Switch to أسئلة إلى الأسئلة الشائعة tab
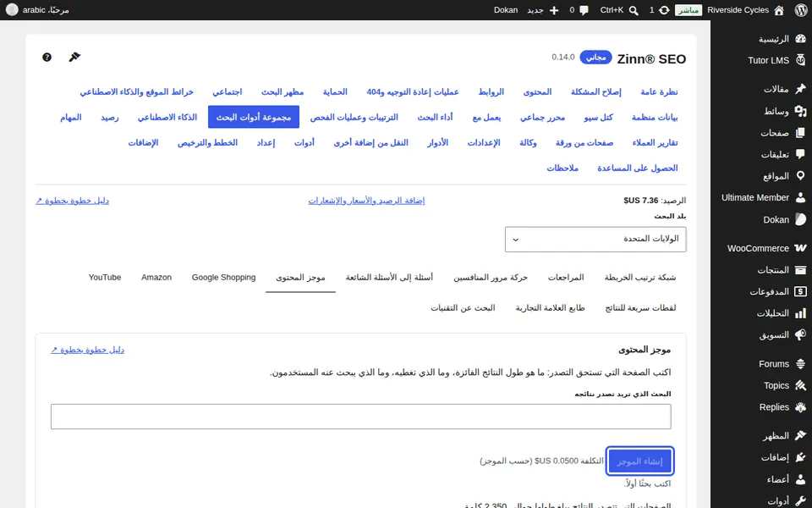 point(389,278)
